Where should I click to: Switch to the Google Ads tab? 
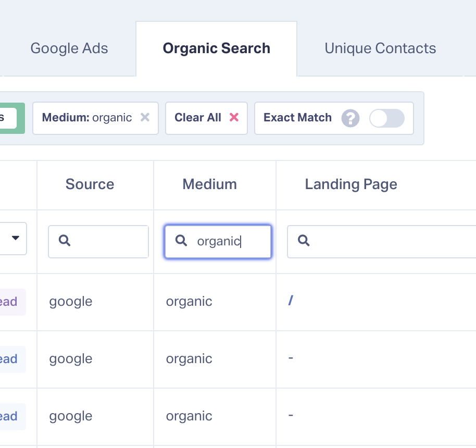point(69,48)
